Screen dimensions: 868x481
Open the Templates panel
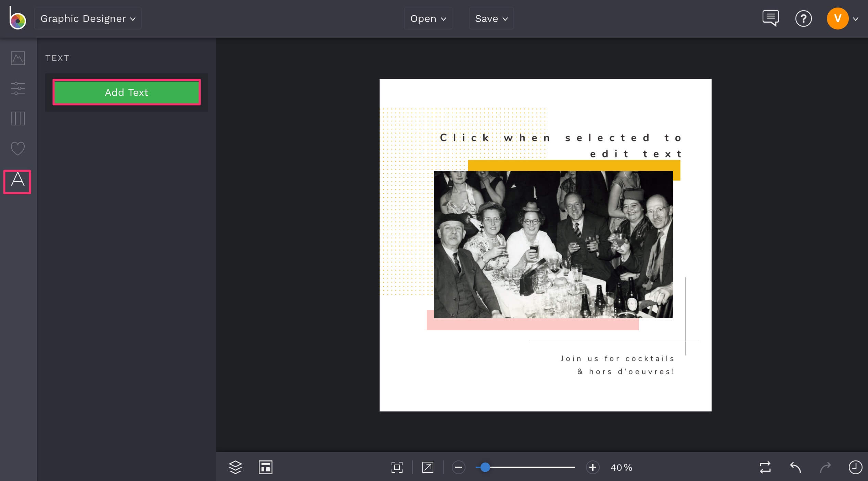17,118
